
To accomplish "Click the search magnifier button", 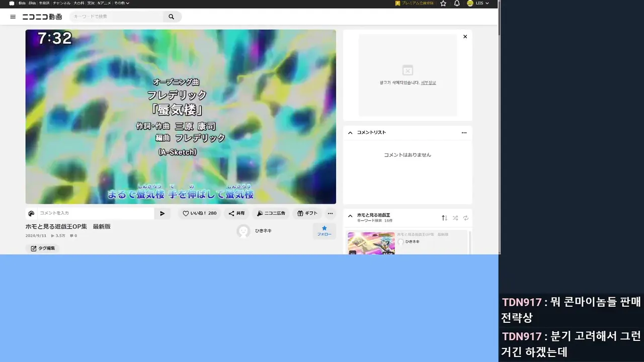I will [x=171, y=17].
